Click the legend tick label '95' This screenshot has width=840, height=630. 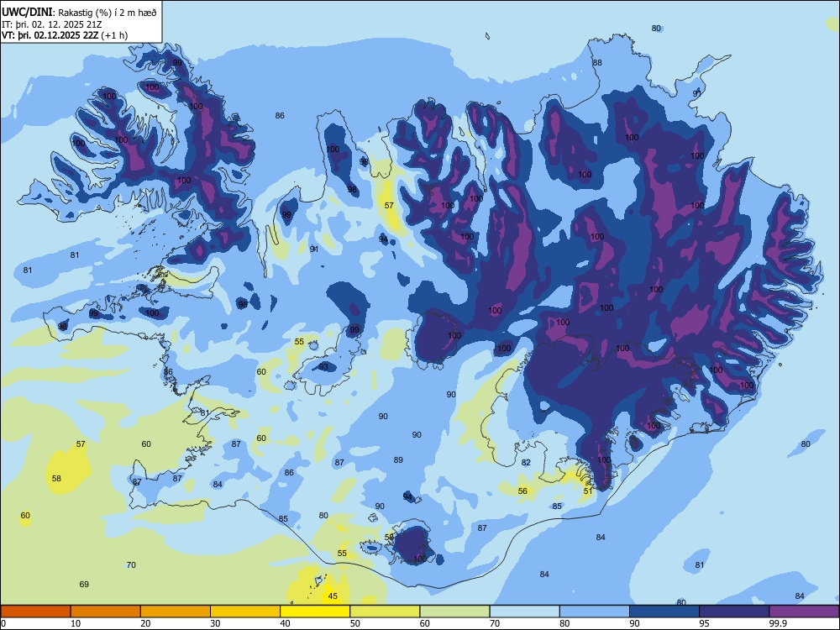tap(704, 623)
